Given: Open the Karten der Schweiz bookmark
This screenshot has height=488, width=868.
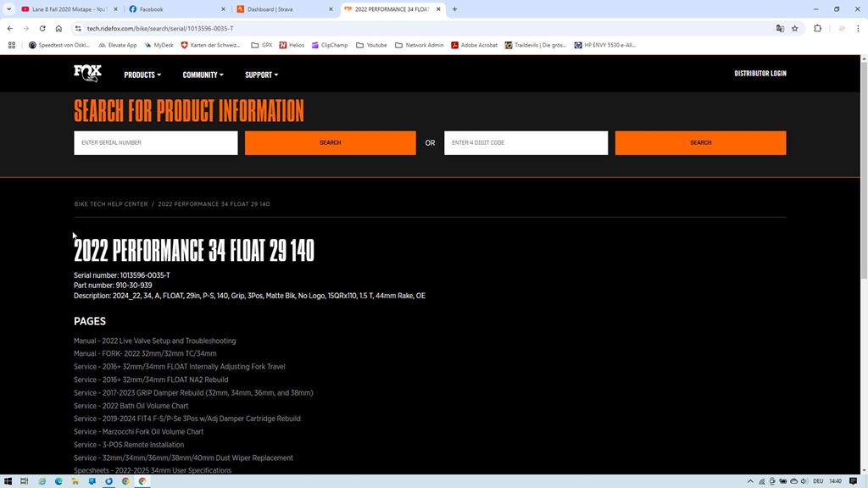Looking at the screenshot, I should pyautogui.click(x=211, y=45).
